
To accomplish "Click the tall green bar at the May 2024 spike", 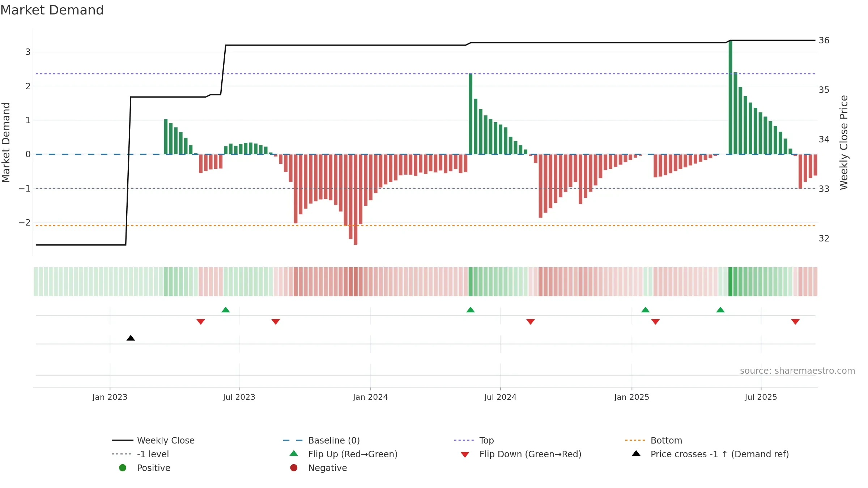I will click(x=471, y=114).
